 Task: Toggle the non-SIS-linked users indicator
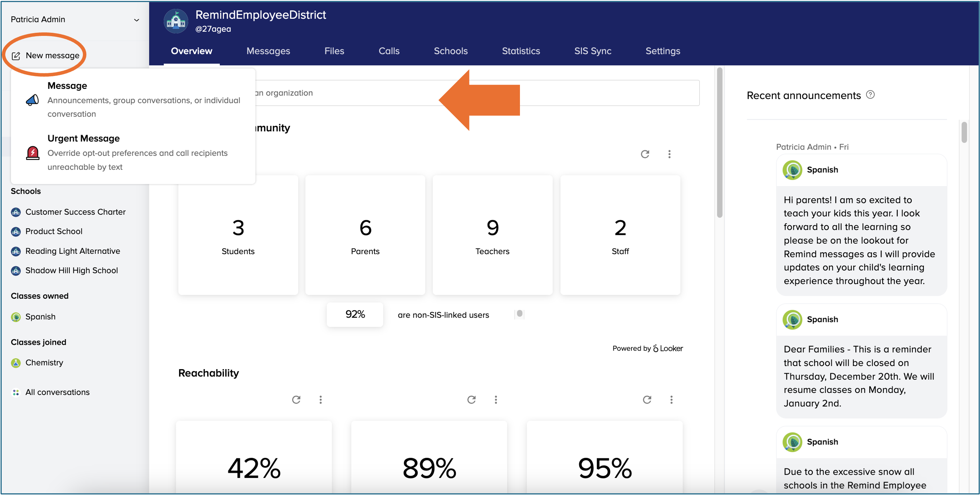click(519, 314)
